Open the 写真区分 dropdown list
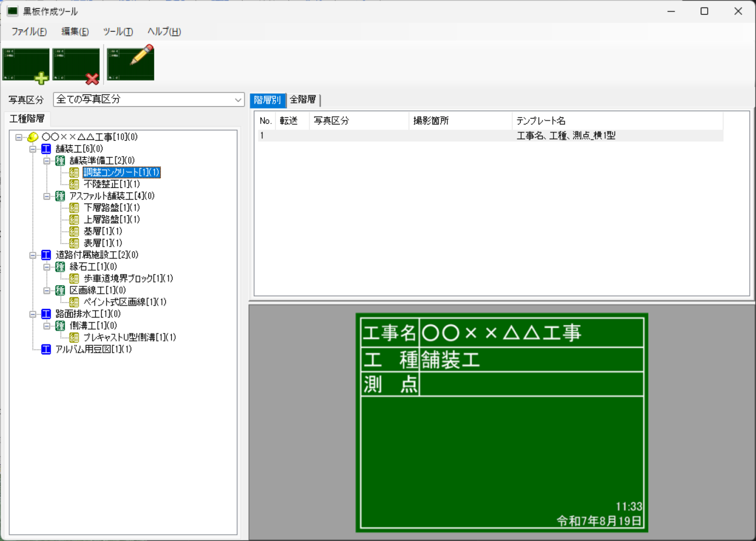The height and width of the screenshot is (541, 756). coord(237,99)
